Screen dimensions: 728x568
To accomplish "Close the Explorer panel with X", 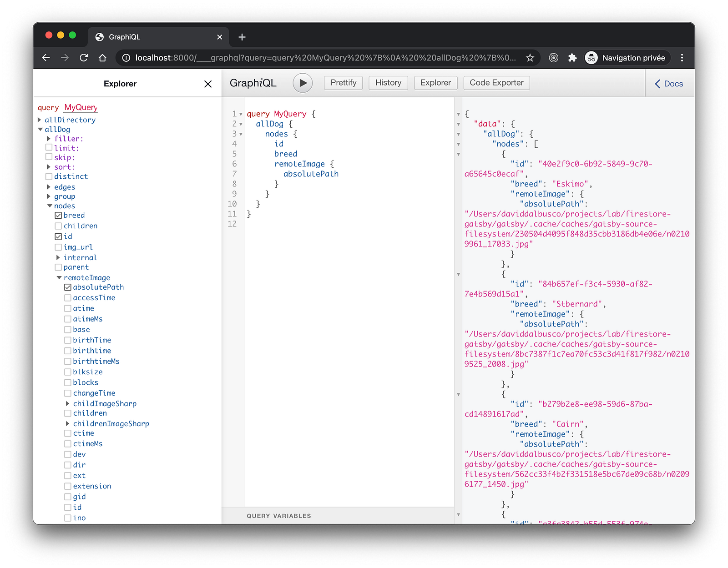I will pyautogui.click(x=208, y=84).
